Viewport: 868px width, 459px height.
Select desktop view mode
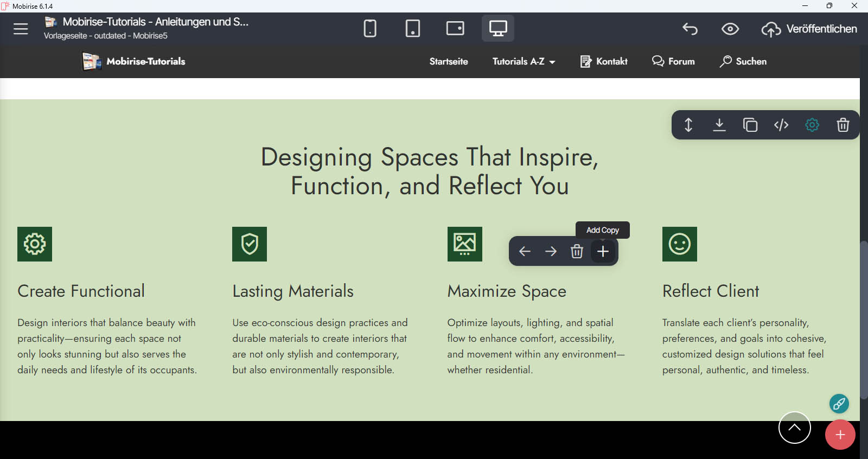(x=497, y=28)
